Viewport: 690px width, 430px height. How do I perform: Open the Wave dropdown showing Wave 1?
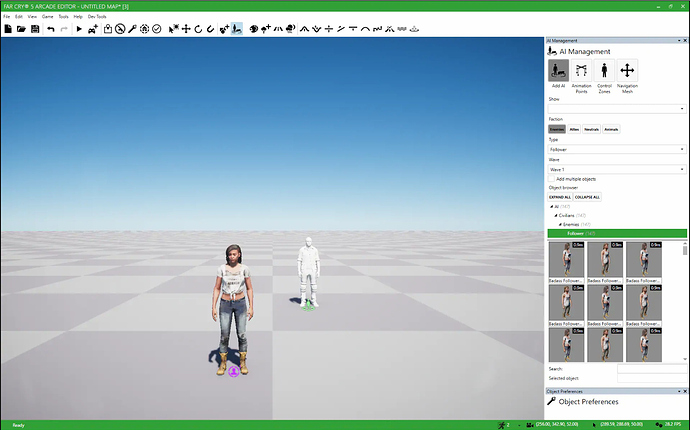pos(617,169)
